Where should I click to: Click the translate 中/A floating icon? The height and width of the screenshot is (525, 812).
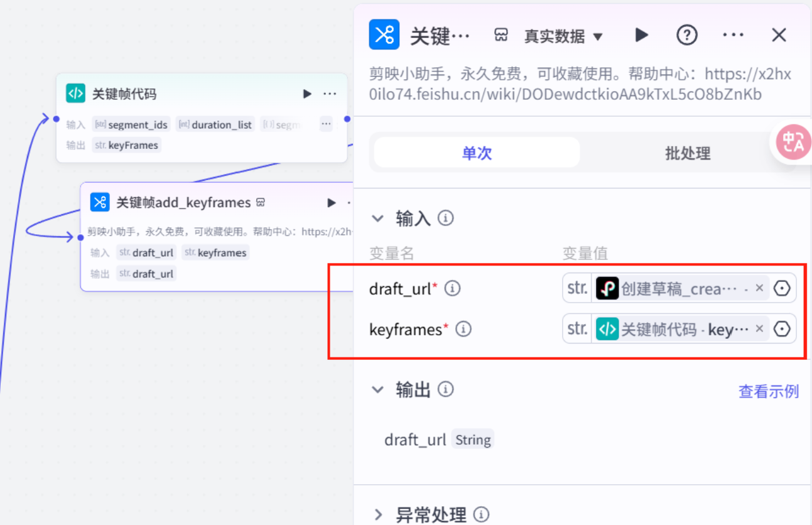(794, 142)
